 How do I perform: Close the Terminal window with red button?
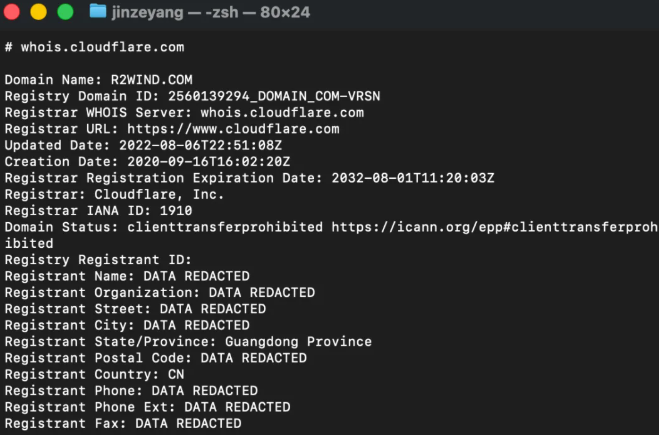15,12
